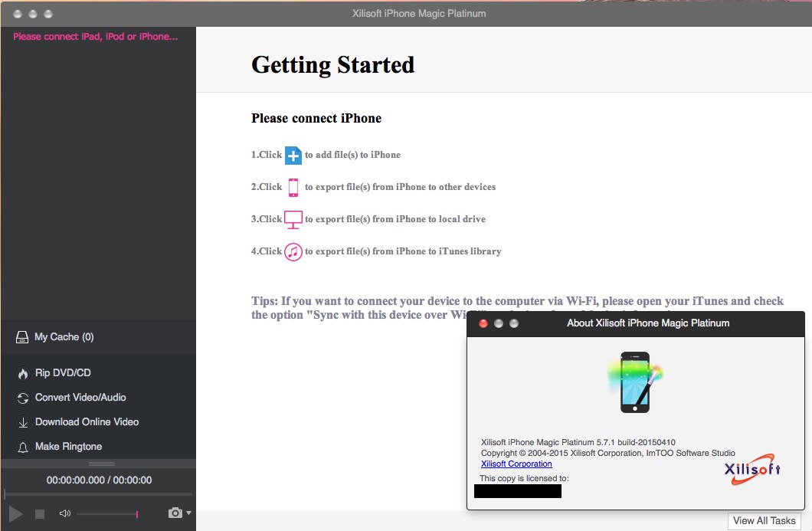Click the Xilisoft logo in About dialog
This screenshot has width=812, height=531.
point(752,470)
